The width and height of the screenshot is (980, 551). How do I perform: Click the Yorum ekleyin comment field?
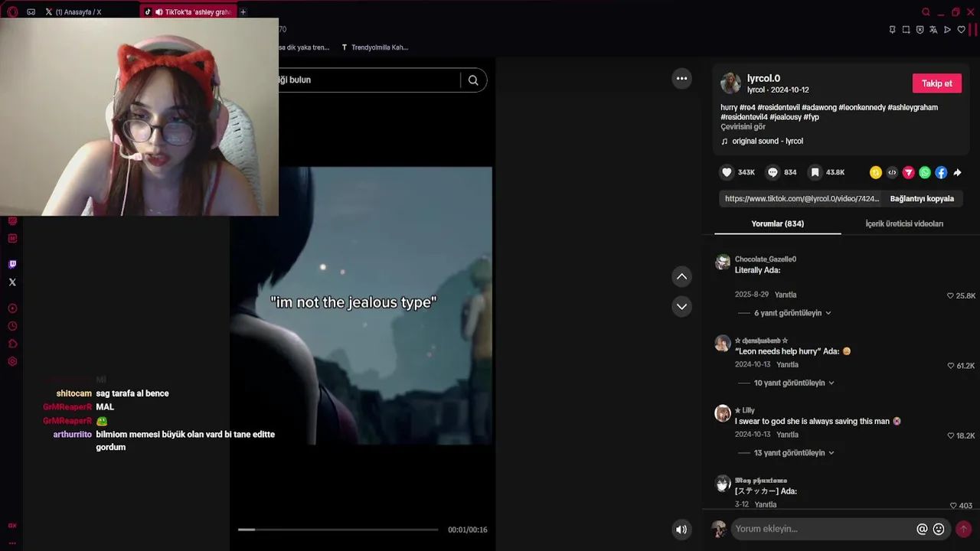[x=823, y=529]
